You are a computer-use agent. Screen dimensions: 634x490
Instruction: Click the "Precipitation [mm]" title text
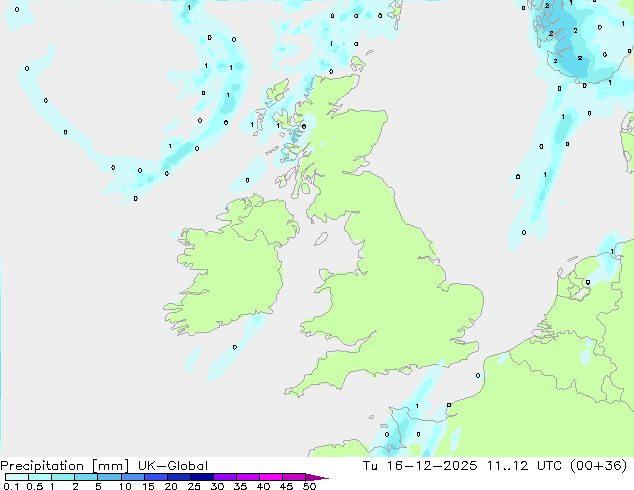(x=65, y=466)
